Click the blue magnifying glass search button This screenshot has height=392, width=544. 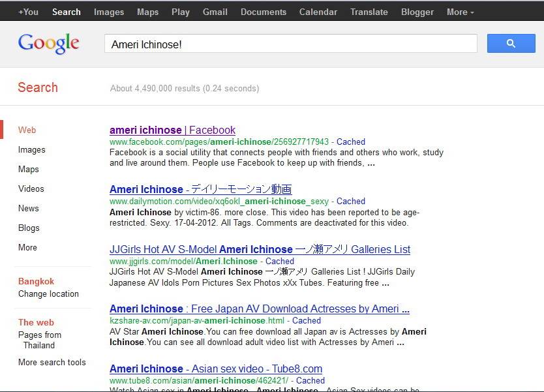[511, 43]
